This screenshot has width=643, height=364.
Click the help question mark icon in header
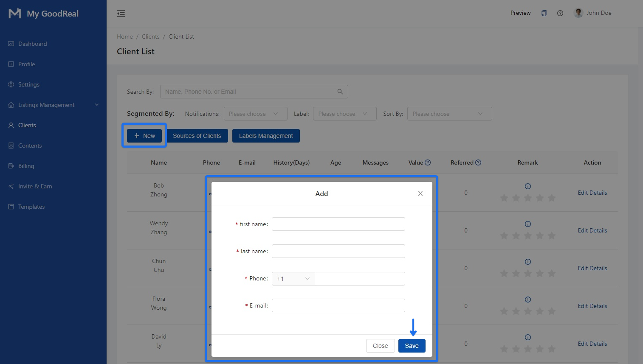click(560, 13)
